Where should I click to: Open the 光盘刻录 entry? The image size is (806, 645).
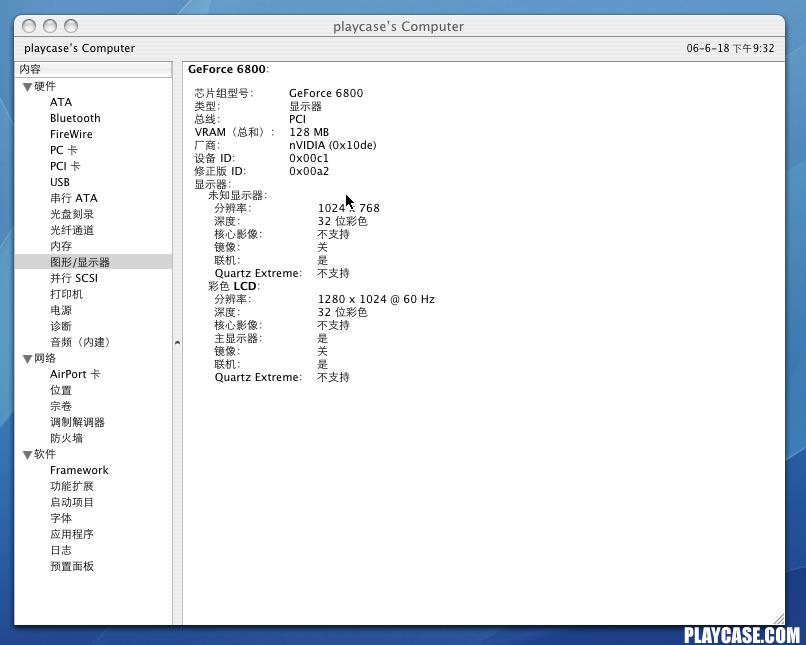click(71, 214)
